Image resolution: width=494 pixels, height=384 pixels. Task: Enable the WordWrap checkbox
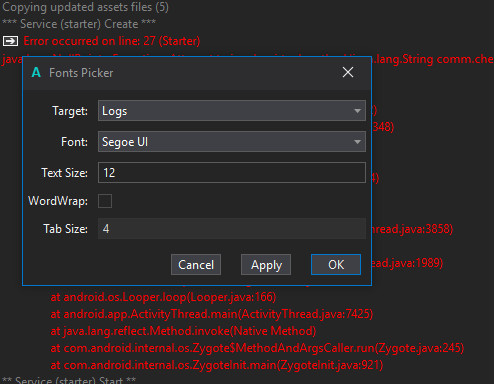[x=105, y=201]
